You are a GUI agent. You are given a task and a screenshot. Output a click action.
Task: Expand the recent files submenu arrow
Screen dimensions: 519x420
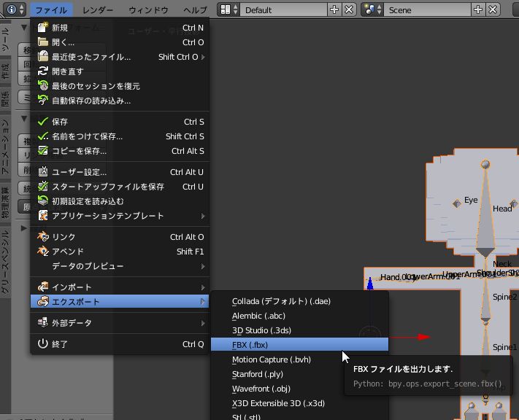tap(203, 57)
